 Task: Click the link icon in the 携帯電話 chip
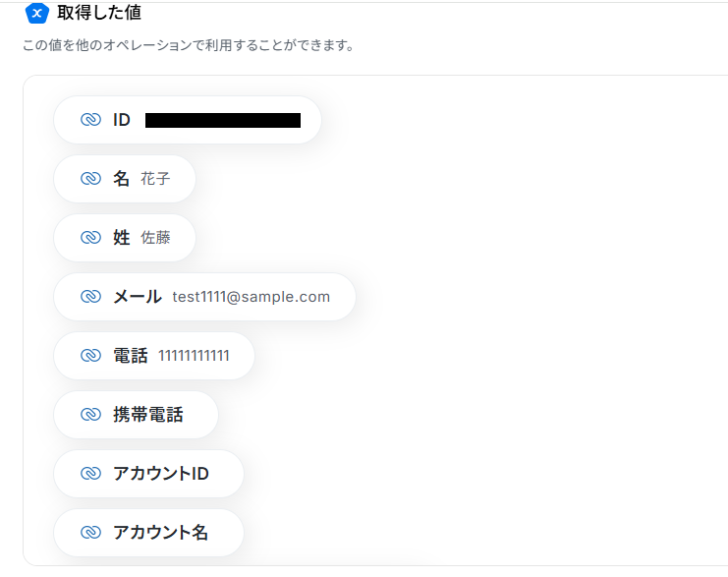90,415
